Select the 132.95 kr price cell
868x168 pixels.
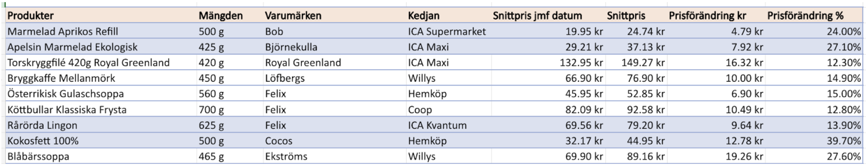(581, 63)
